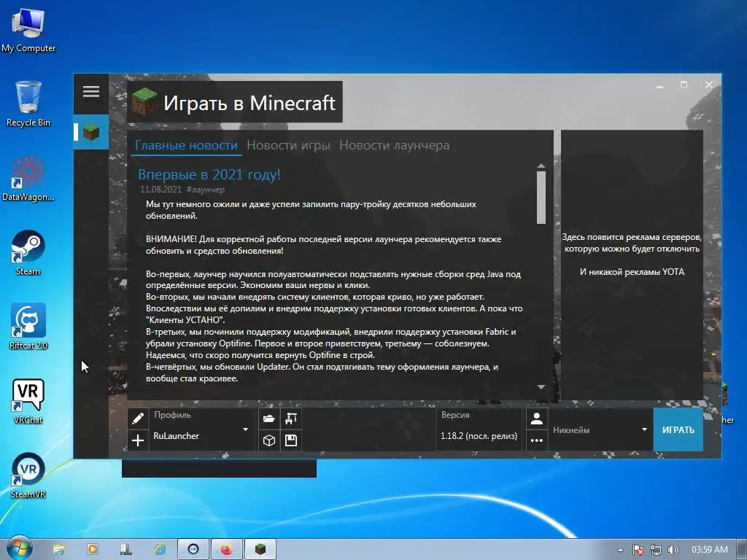Select VRChat desktop shortcut
The width and height of the screenshot is (747, 560).
pyautogui.click(x=28, y=401)
